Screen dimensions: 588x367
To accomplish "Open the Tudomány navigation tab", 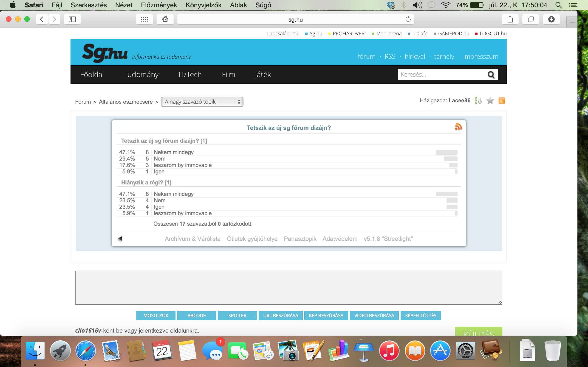I will (x=141, y=75).
